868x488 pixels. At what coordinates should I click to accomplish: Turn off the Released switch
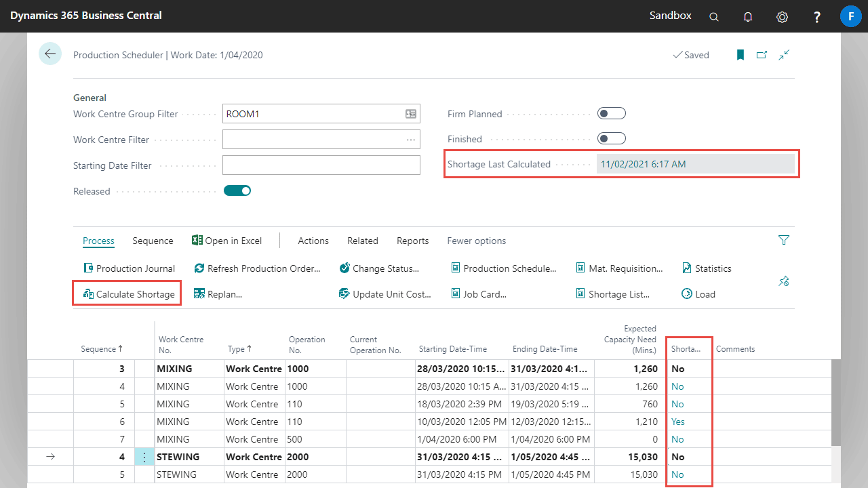237,191
